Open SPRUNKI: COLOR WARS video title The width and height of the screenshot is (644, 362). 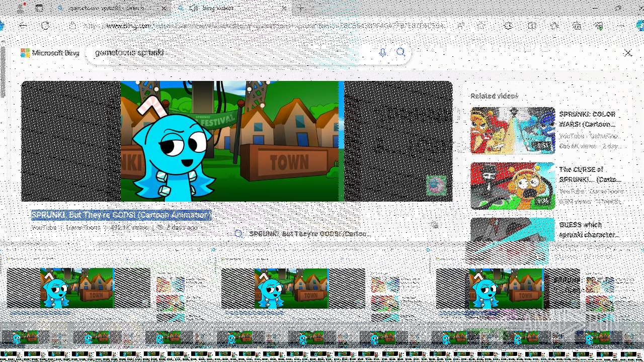[x=588, y=119]
